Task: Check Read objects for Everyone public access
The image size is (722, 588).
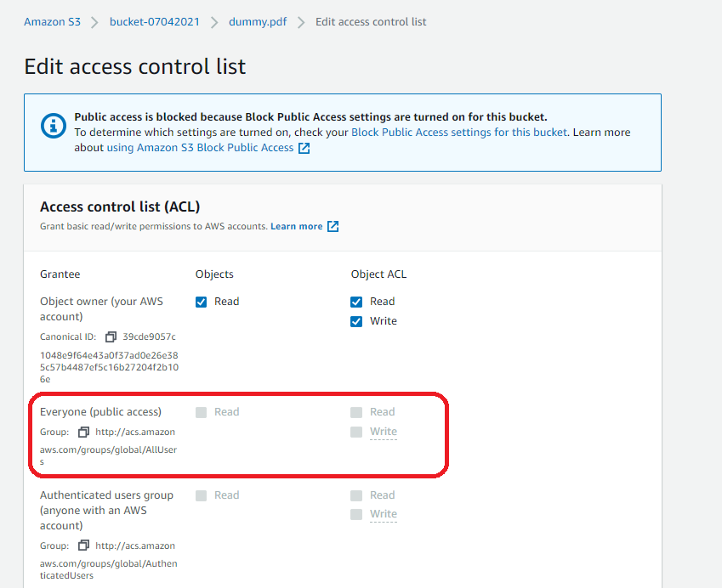Action: (201, 411)
